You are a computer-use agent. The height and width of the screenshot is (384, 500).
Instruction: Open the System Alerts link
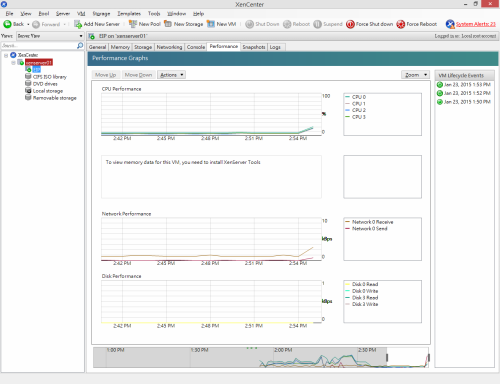coord(476,24)
